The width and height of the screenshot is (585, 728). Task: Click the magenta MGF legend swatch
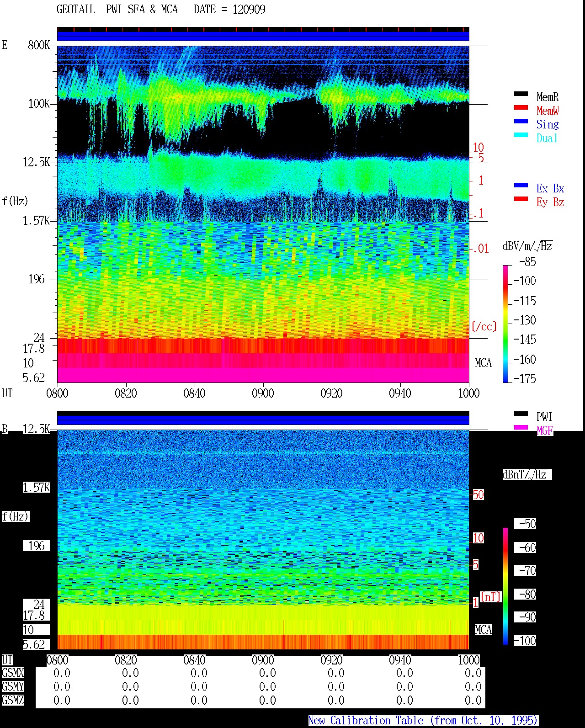[521, 428]
